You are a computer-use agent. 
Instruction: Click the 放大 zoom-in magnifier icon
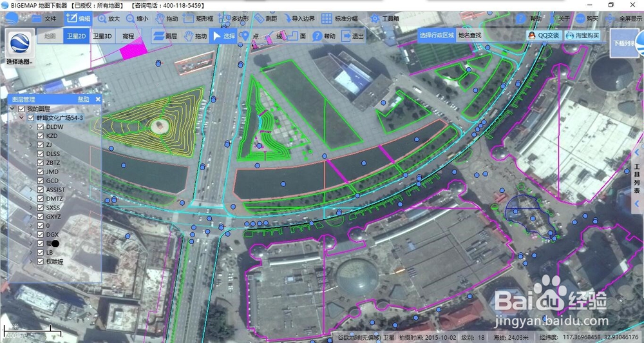[102, 19]
